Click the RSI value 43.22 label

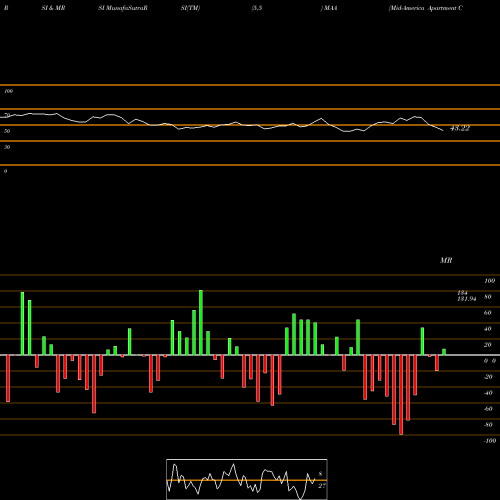point(460,128)
